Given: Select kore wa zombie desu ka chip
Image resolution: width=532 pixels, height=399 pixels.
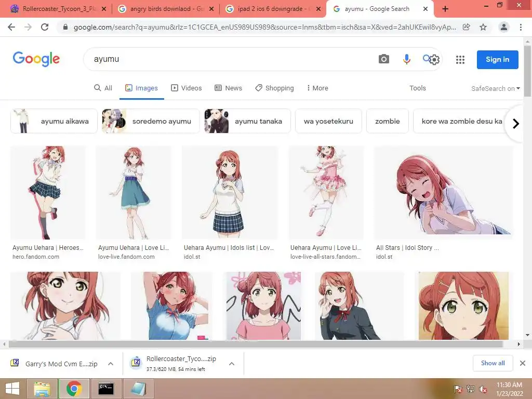Looking at the screenshot, I should click(462, 121).
